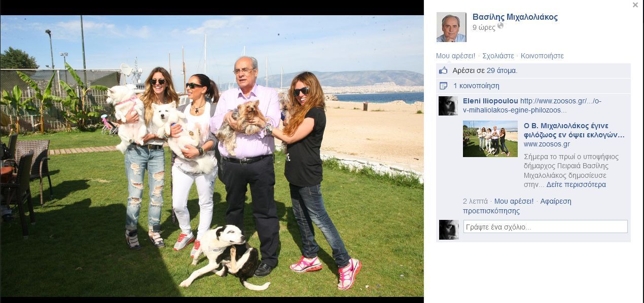The image size is (644, 303).
Task: Open the zoosos.gr link preview thumbnail
Action: (x=490, y=139)
